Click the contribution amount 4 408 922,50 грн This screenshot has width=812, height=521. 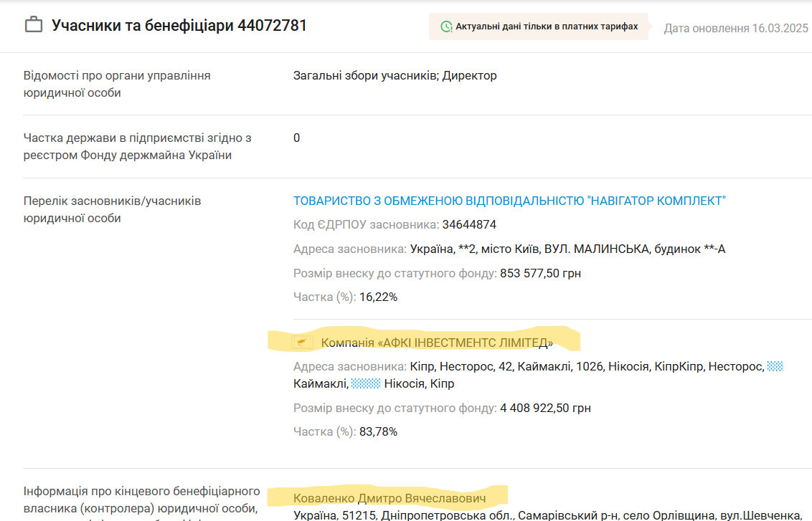click(x=545, y=408)
